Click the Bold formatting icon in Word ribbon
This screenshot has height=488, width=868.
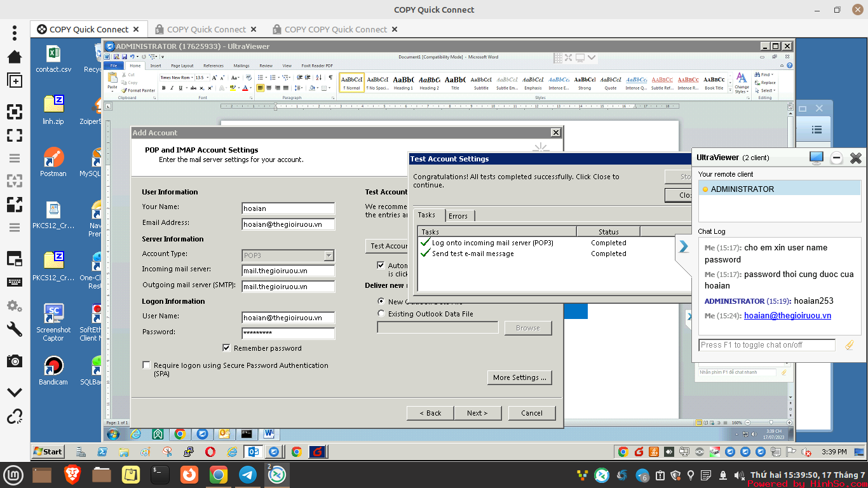163,88
